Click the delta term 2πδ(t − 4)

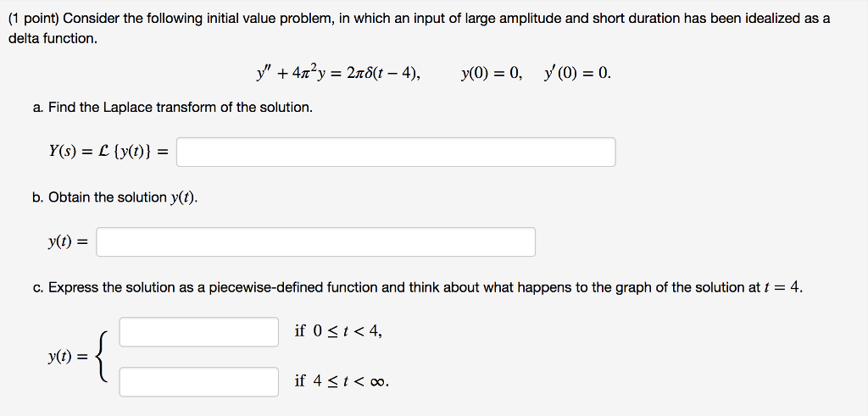[x=381, y=74]
